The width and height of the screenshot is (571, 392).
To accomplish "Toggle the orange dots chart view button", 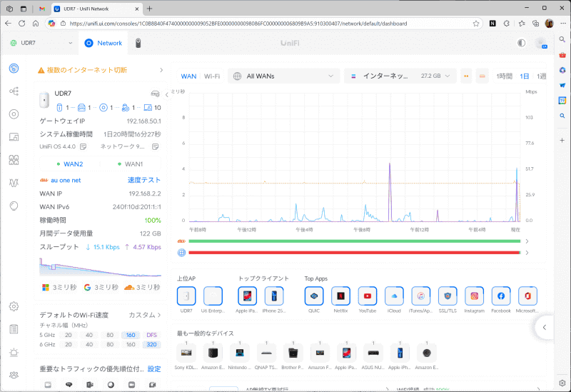I will click(x=466, y=76).
